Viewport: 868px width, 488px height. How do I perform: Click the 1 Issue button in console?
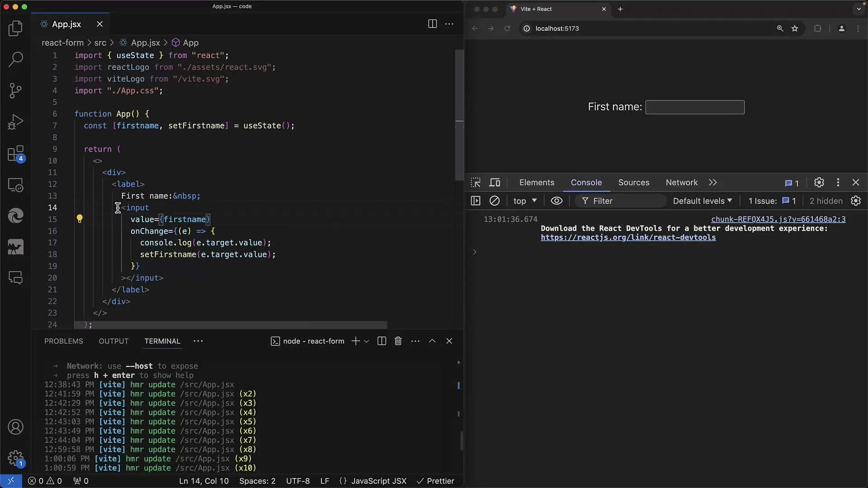(x=772, y=201)
